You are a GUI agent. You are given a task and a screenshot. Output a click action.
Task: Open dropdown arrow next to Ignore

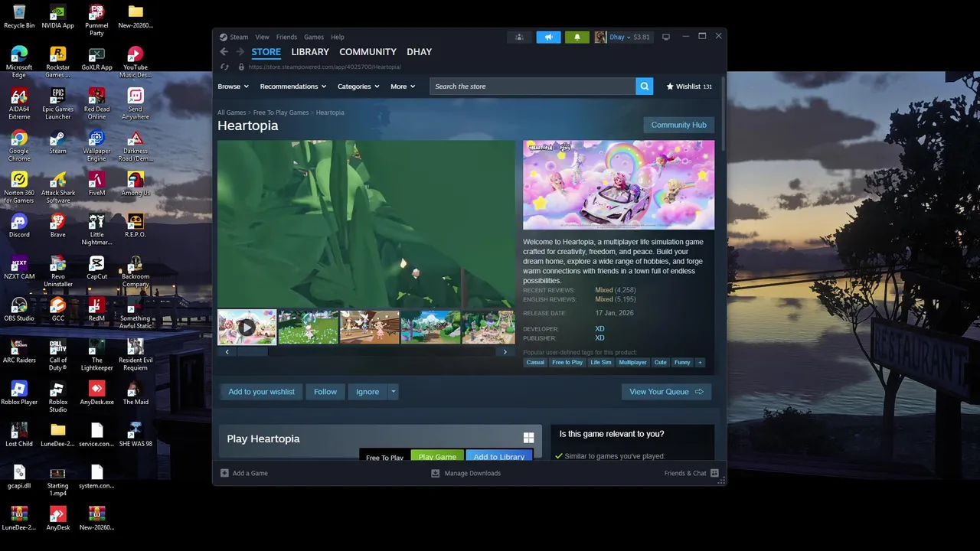point(394,392)
